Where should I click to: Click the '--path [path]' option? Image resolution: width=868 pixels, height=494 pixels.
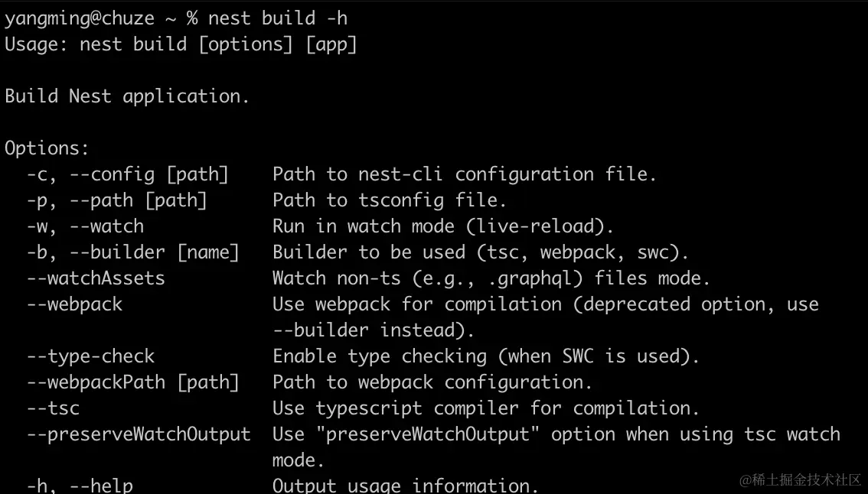[139, 200]
